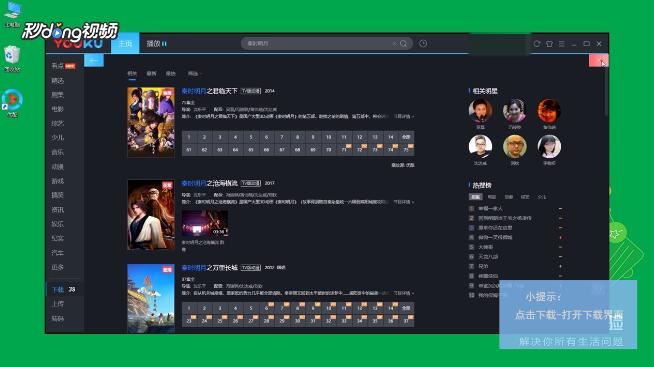Click the 万里长城 poster thumbnail

(x=151, y=298)
